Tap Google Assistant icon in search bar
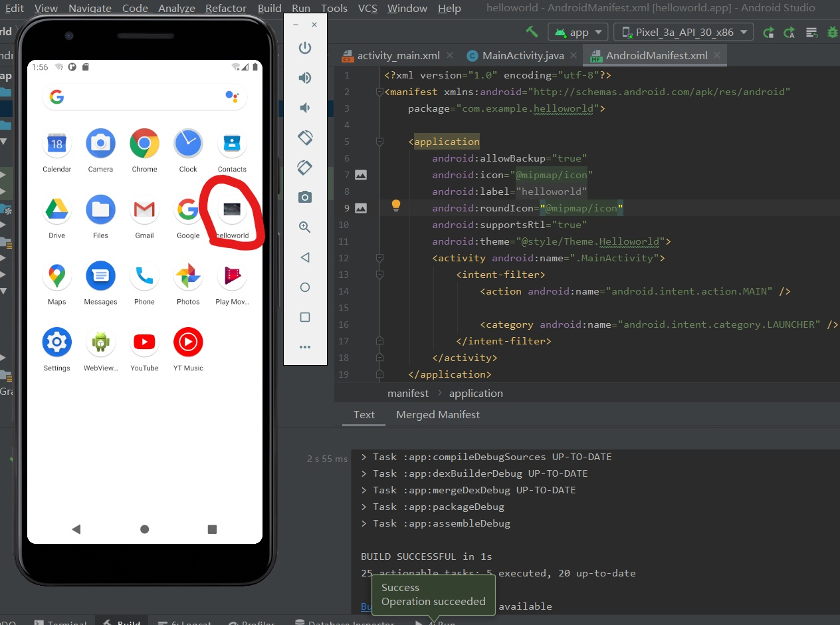This screenshot has width=840, height=625. click(x=231, y=97)
